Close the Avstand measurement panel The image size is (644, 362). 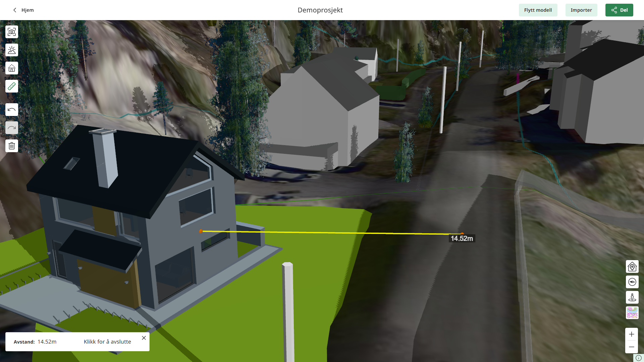pyautogui.click(x=144, y=338)
